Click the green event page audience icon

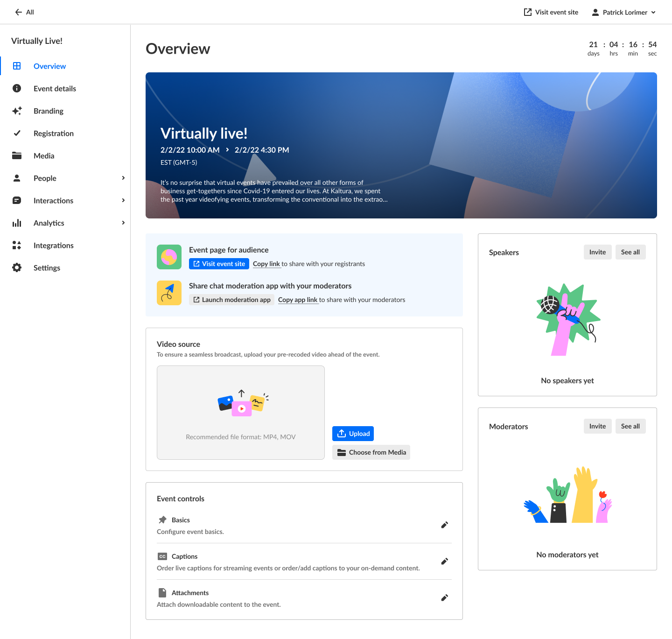(169, 257)
